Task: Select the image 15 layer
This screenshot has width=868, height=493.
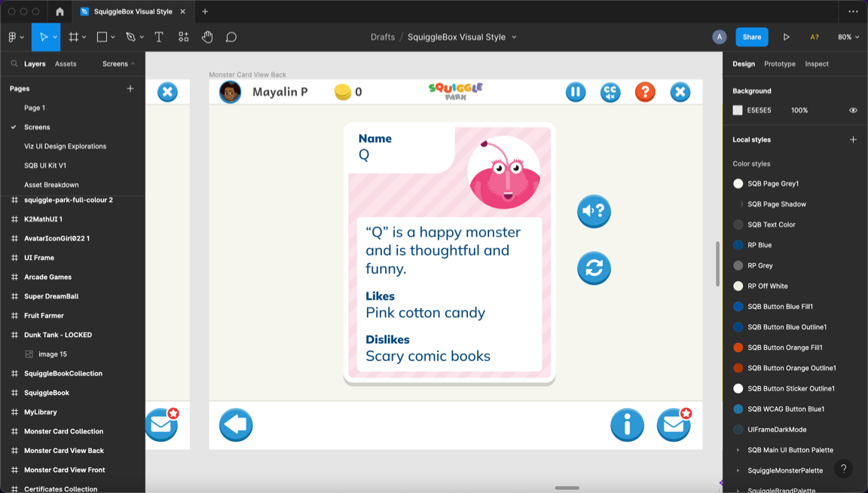Action: click(x=53, y=354)
